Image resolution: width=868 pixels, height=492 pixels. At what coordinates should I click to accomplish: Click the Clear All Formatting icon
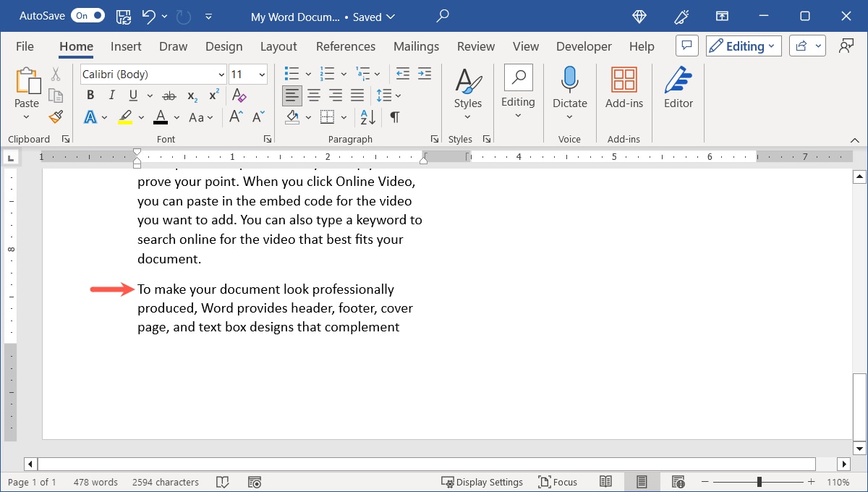click(239, 96)
